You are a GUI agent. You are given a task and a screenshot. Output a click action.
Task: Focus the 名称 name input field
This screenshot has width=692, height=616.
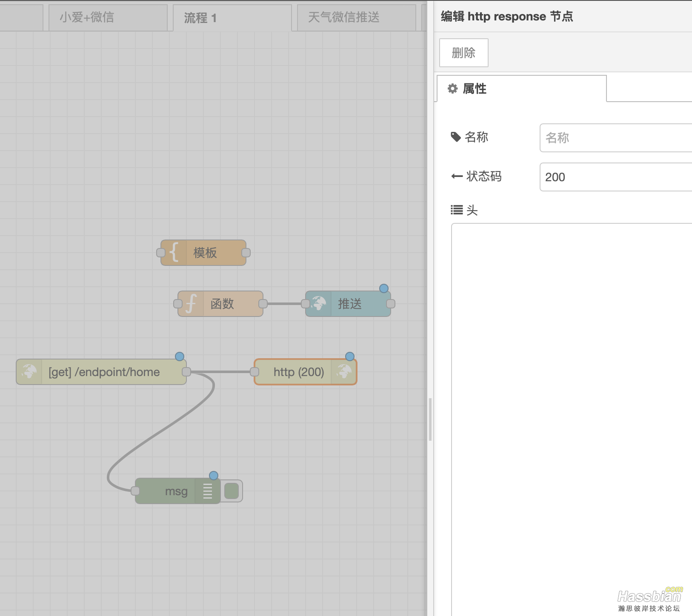[616, 138]
